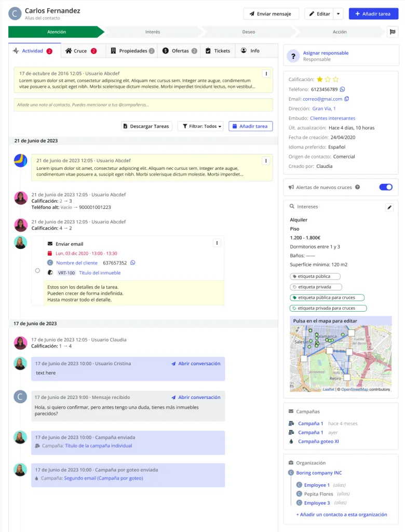Mark Enviar email task as complete

click(37, 270)
